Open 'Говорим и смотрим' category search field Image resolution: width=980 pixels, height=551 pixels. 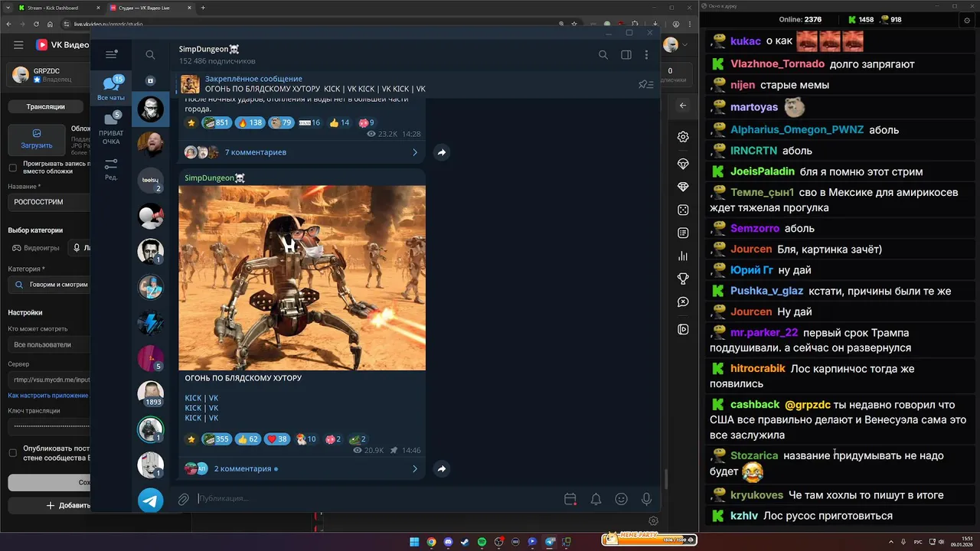point(50,285)
